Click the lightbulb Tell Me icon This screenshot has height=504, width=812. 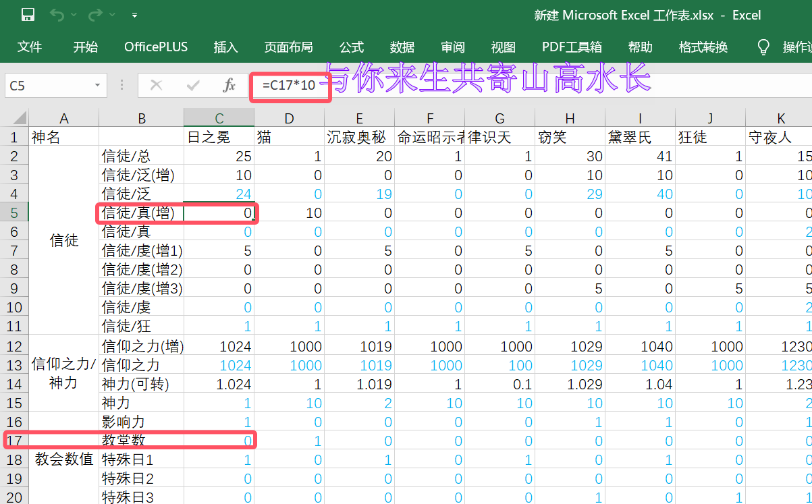[763, 47]
